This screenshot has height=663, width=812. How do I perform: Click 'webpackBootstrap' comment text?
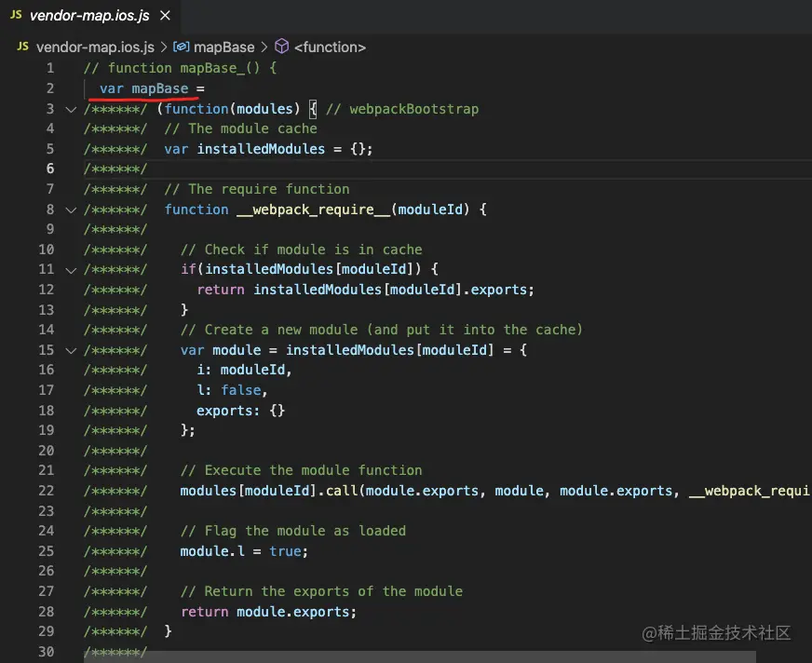tap(413, 109)
